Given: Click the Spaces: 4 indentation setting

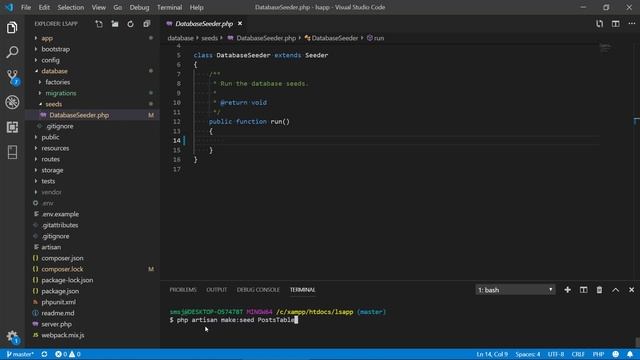Looking at the screenshot, I should [x=527, y=354].
